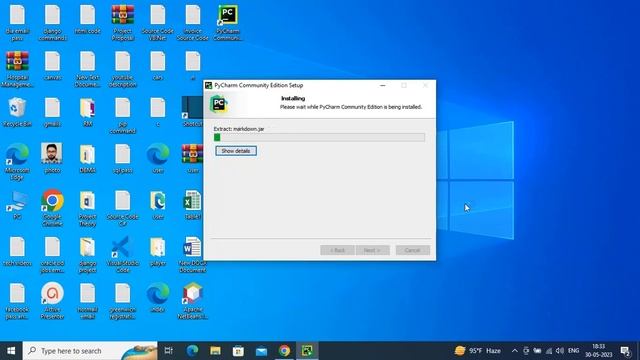Open the django project folder
The width and height of the screenshot is (640, 360).
[87, 255]
